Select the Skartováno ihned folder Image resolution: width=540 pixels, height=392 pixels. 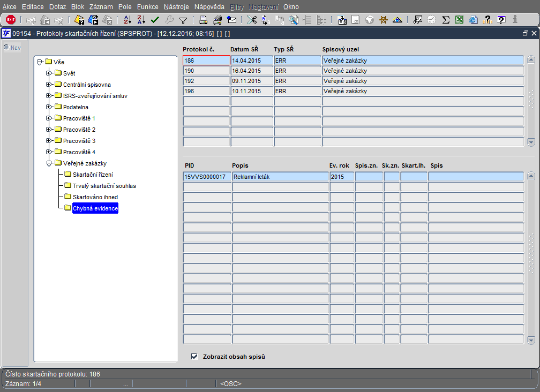pos(95,197)
